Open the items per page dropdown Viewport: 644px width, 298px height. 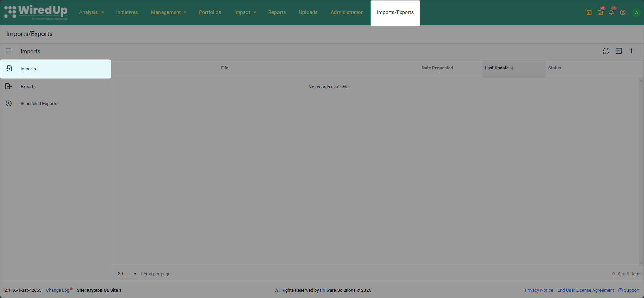tap(127, 274)
